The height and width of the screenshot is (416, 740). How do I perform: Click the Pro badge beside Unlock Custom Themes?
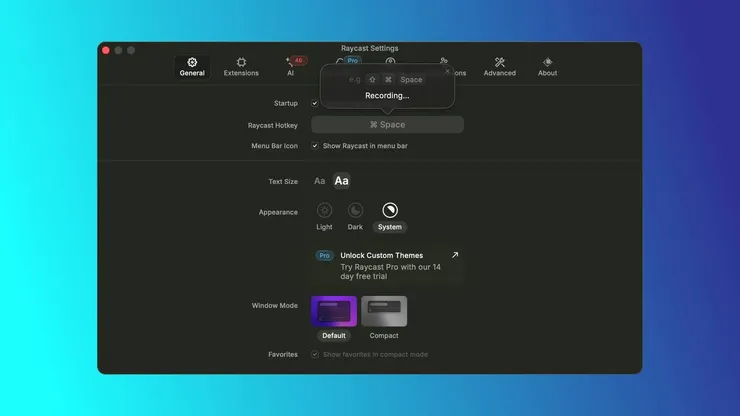click(324, 255)
